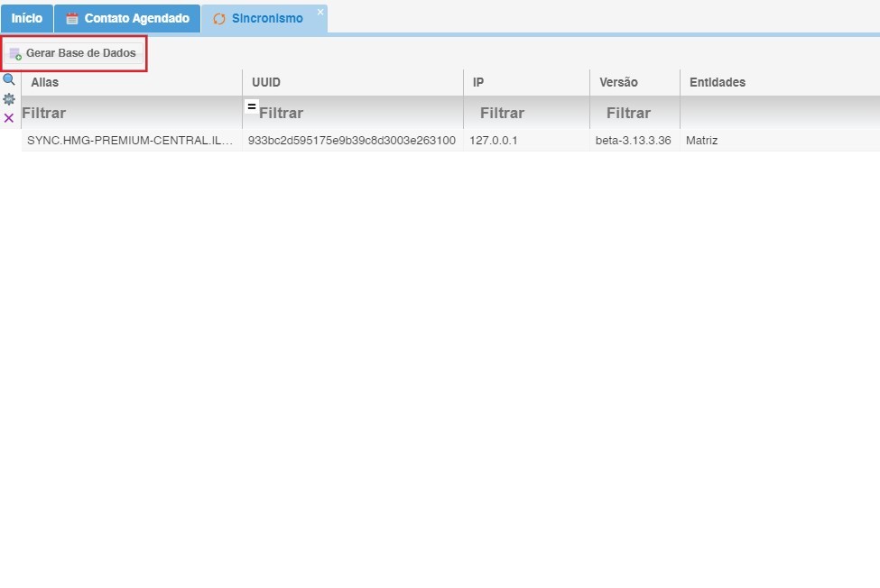
Task: Click the Versão filter field
Action: coord(635,114)
